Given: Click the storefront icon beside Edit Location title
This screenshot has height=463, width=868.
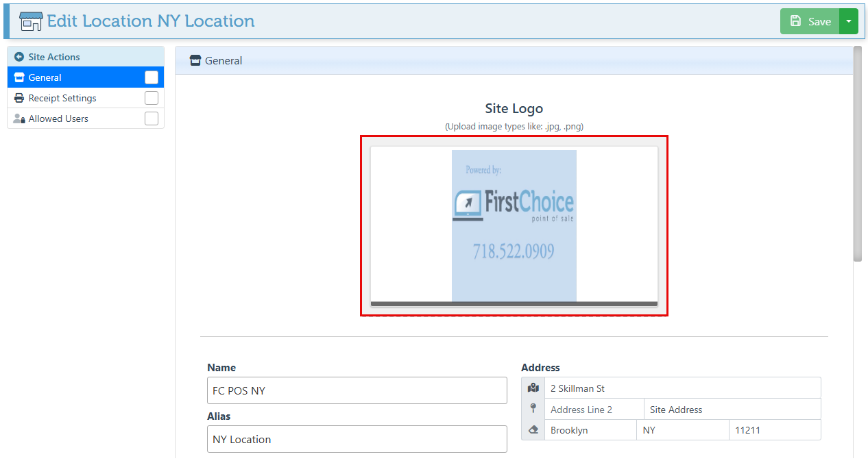Looking at the screenshot, I should point(31,21).
